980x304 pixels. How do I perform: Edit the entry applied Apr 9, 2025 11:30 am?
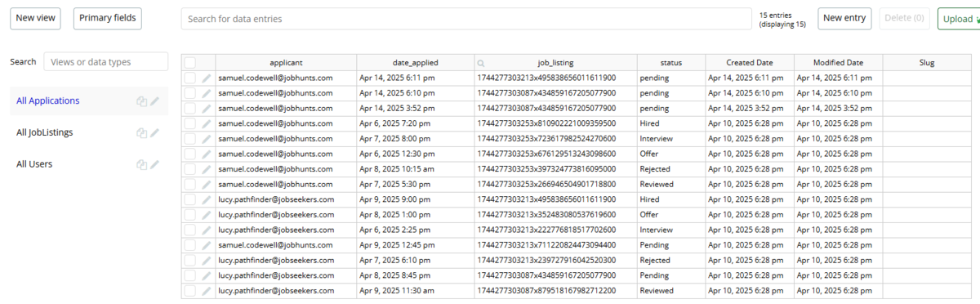pos(207,291)
